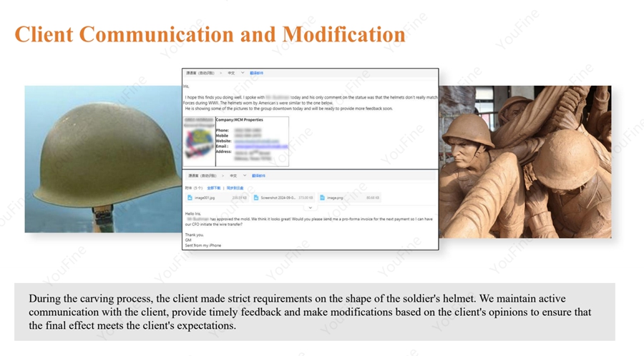644x356 pixels.
Task: Select the source language label in the top email
Action: 201,73
